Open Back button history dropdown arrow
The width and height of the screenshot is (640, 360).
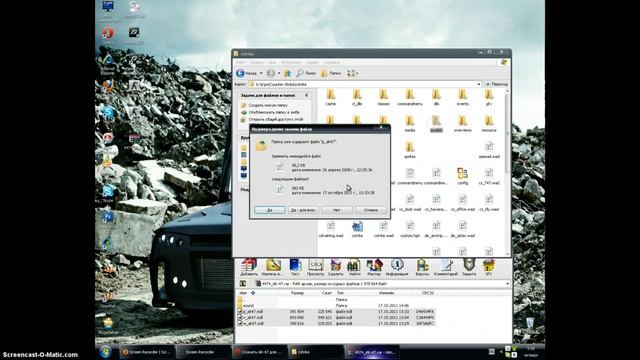click(x=261, y=73)
